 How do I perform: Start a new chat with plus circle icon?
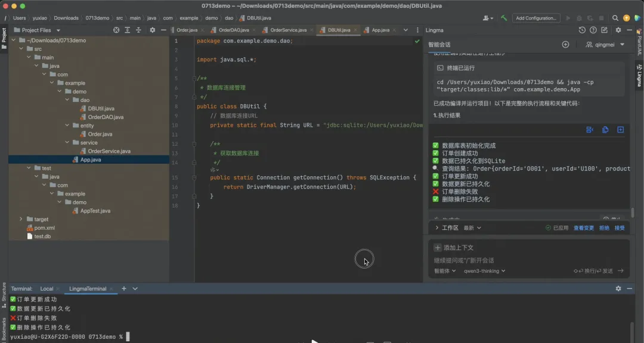coord(565,44)
